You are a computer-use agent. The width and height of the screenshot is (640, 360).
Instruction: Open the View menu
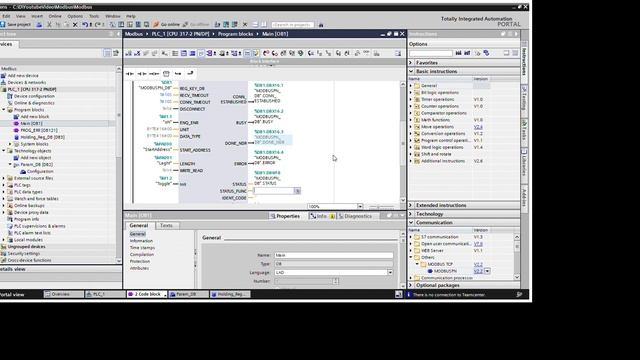pyautogui.click(x=20, y=16)
